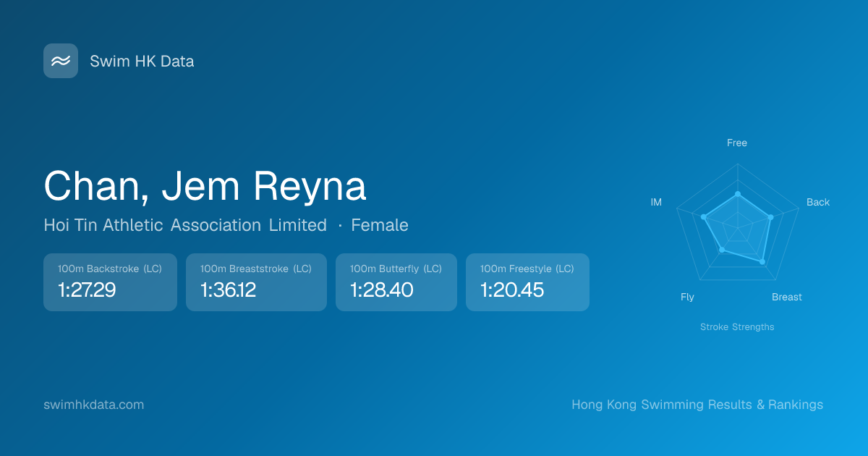The width and height of the screenshot is (868, 456).
Task: Select the Back data point on radar
Action: [770, 217]
